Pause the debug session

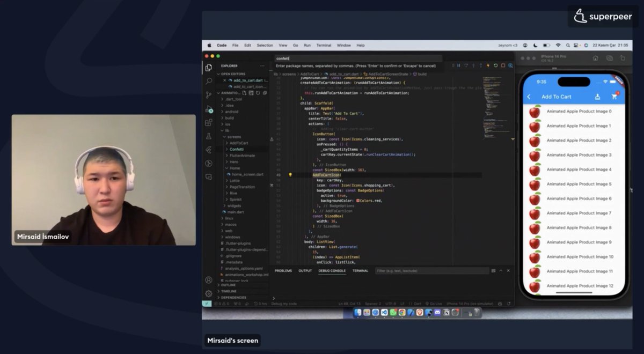pos(459,65)
